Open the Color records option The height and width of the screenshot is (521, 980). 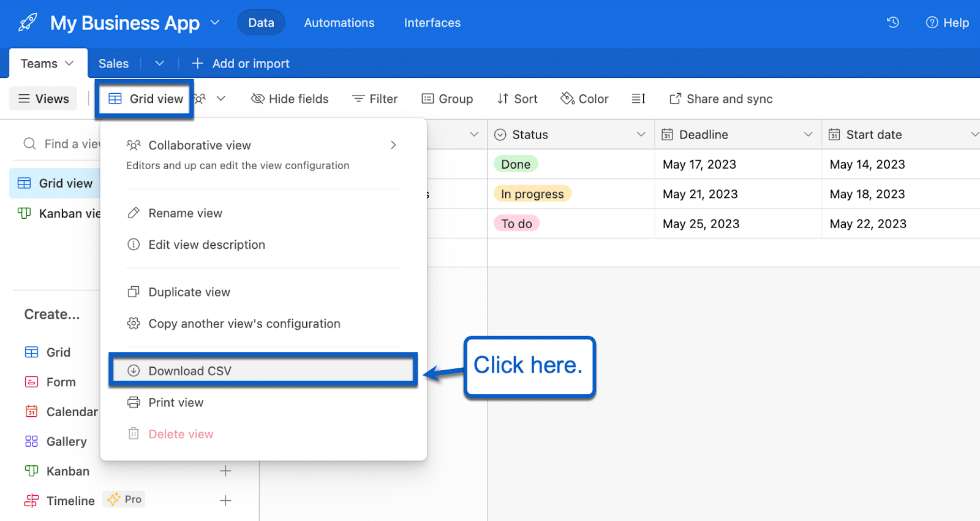[x=584, y=99]
